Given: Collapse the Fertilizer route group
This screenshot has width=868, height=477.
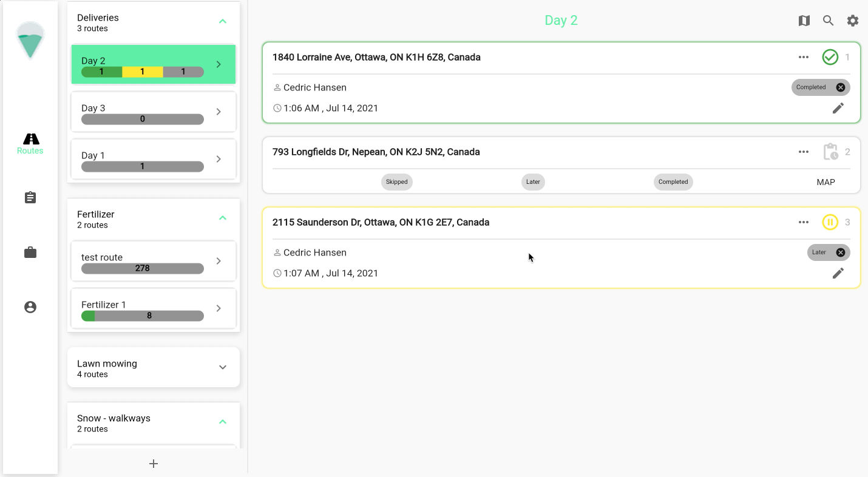Looking at the screenshot, I should pos(222,218).
